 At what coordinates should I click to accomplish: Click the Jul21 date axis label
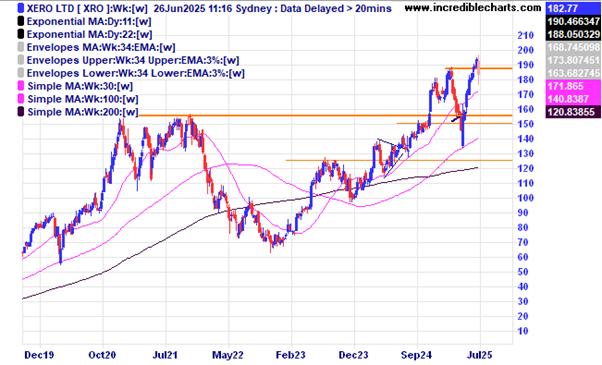click(165, 355)
